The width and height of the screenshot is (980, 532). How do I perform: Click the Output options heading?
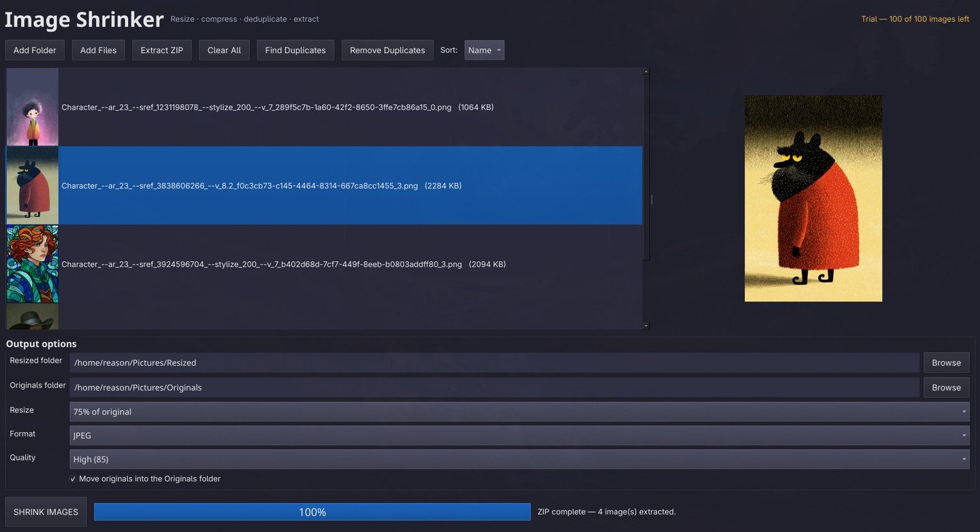click(42, 344)
